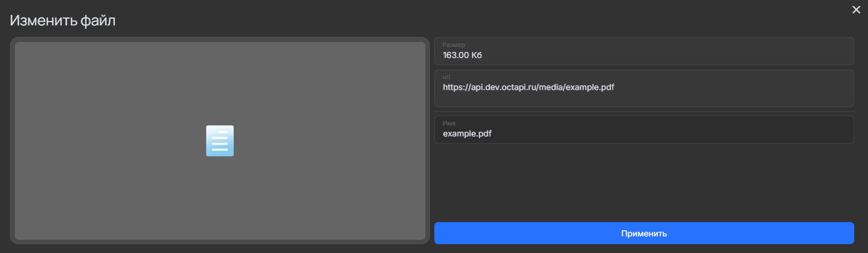Click the Размер label text

point(454,45)
